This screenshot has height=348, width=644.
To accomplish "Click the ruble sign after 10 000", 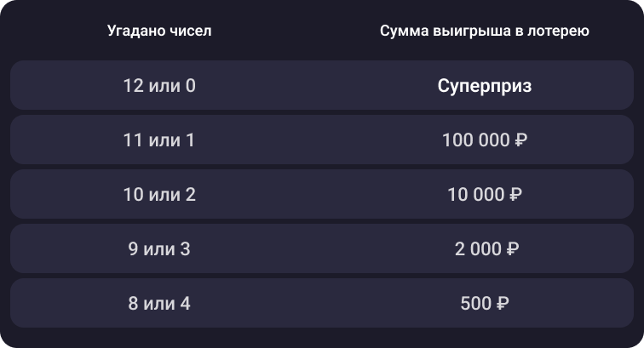I will click(515, 195).
